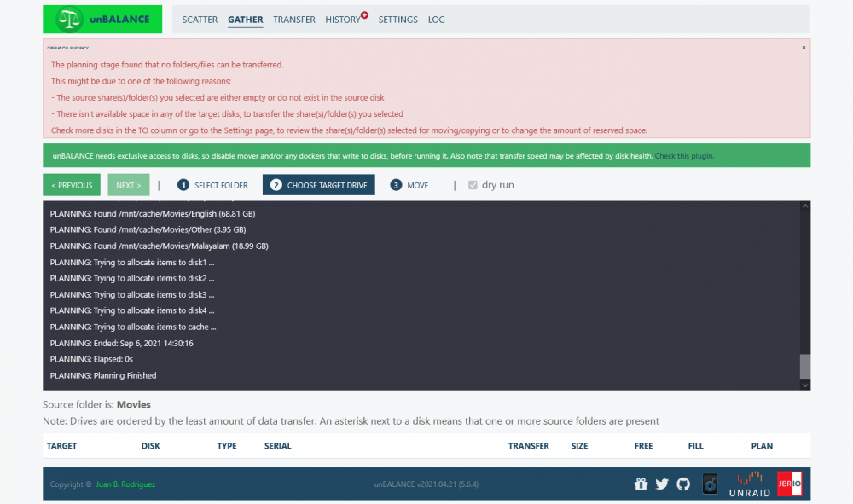Click log line 'PLANNING: Planning Finished'

coord(103,375)
